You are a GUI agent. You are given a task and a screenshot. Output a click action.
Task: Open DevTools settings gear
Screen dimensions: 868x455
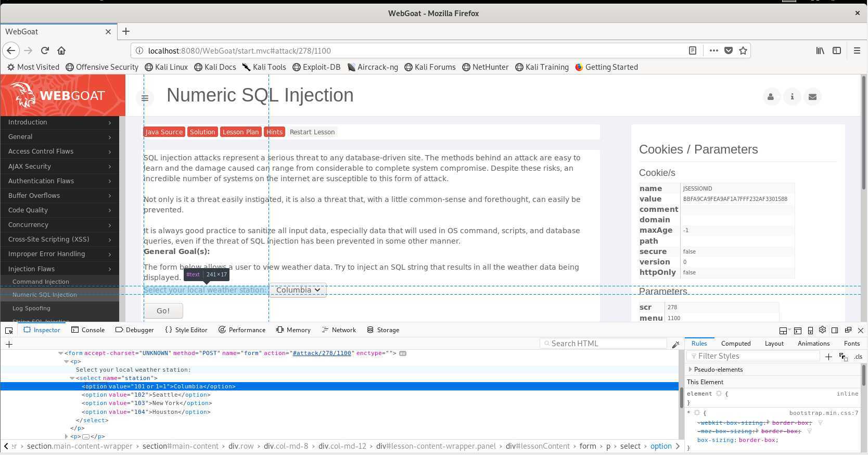[822, 330]
